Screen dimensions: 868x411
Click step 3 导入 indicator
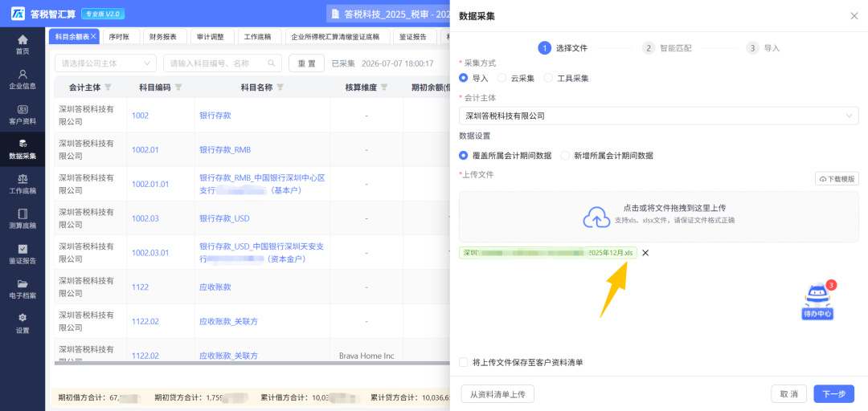[x=763, y=48]
